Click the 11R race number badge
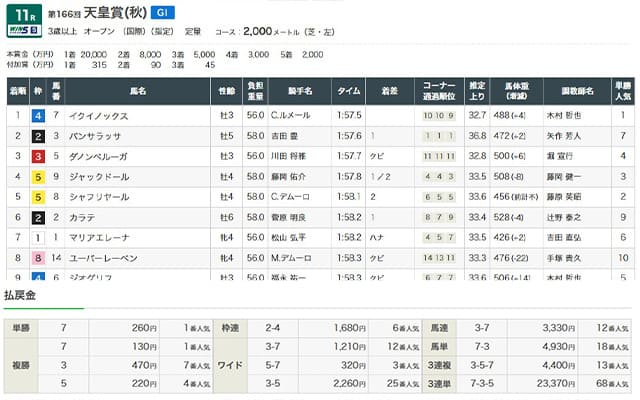 [24, 16]
